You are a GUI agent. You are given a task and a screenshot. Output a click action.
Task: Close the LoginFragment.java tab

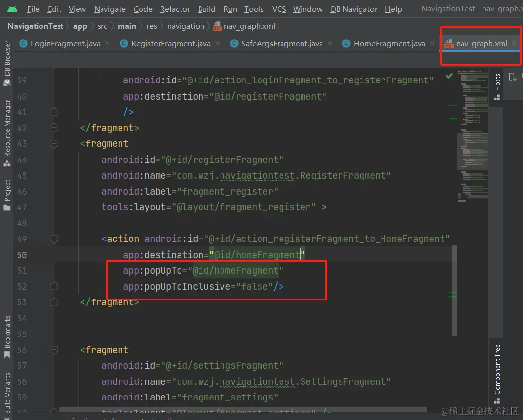pos(107,43)
